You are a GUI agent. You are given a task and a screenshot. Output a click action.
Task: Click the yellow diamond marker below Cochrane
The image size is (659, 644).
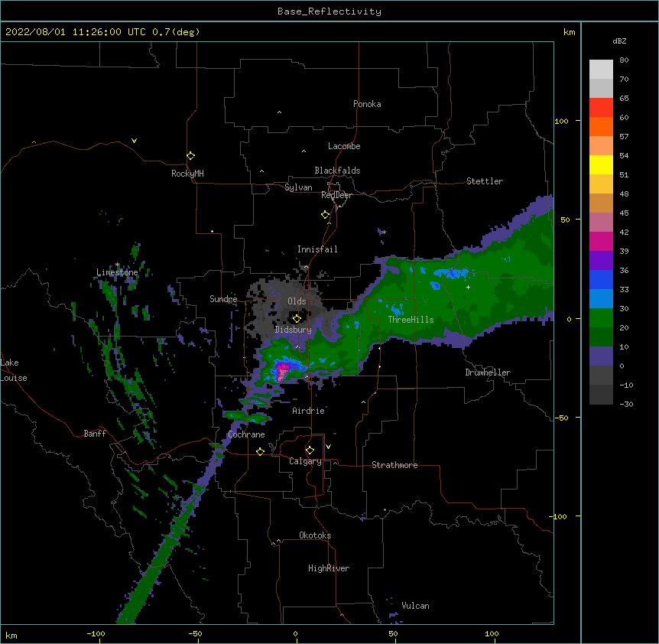(260, 451)
